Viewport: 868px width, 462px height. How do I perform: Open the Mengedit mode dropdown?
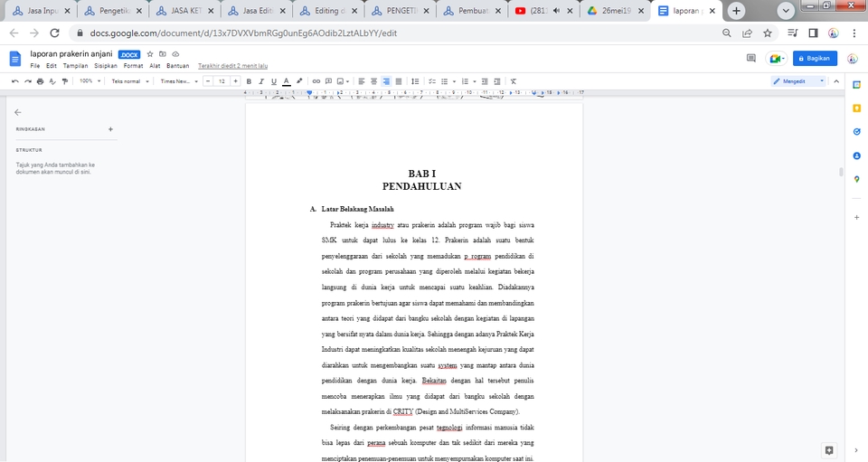point(798,81)
